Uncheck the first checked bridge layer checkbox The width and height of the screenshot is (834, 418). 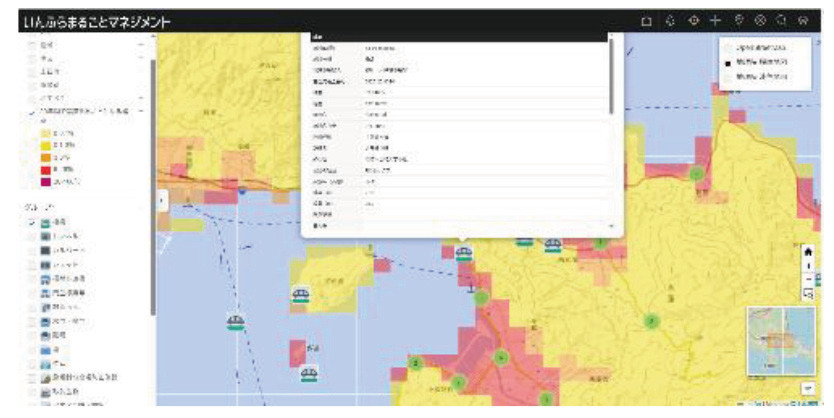[x=32, y=222]
